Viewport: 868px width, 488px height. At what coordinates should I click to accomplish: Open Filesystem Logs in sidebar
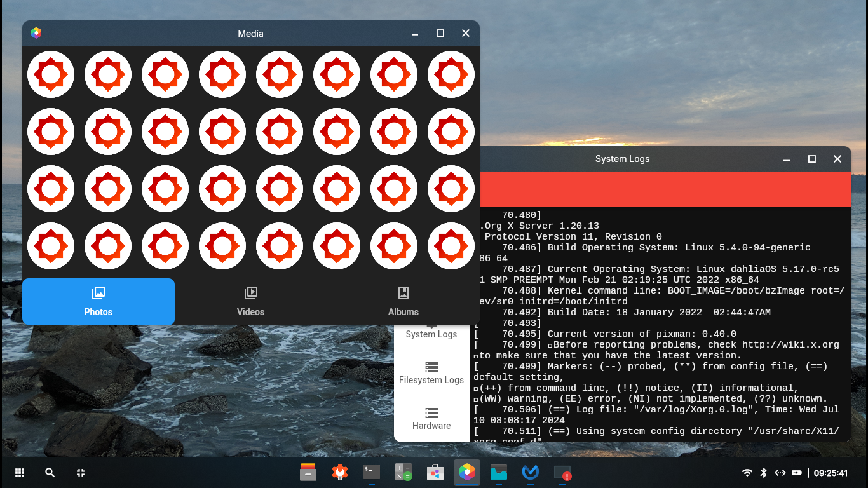(x=431, y=372)
